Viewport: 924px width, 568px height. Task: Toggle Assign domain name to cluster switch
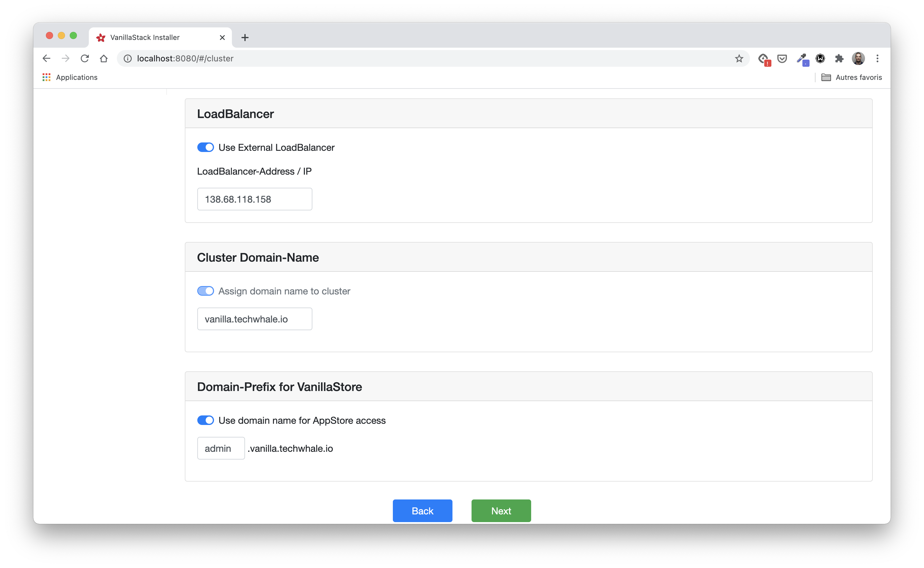pos(206,291)
